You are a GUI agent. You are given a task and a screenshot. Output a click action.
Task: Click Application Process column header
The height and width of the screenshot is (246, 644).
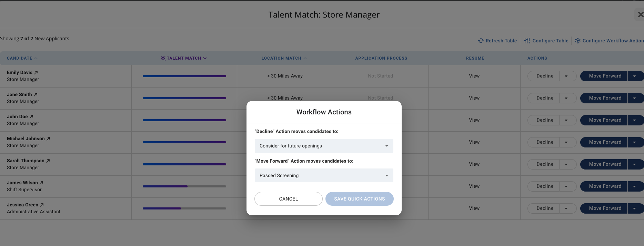381,58
